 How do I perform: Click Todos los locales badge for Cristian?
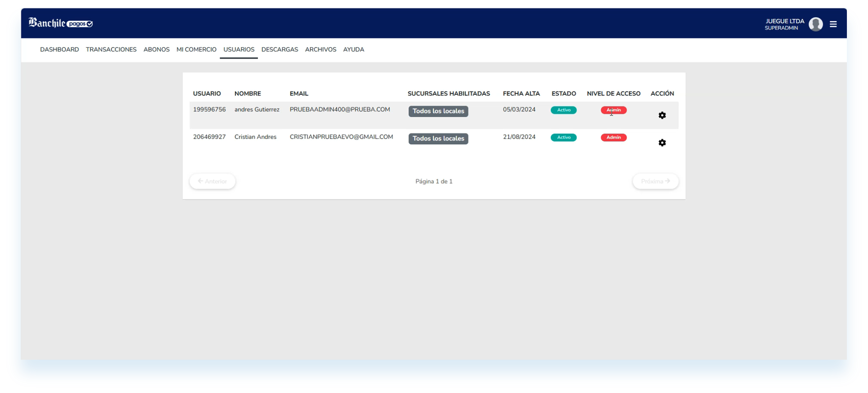click(438, 139)
